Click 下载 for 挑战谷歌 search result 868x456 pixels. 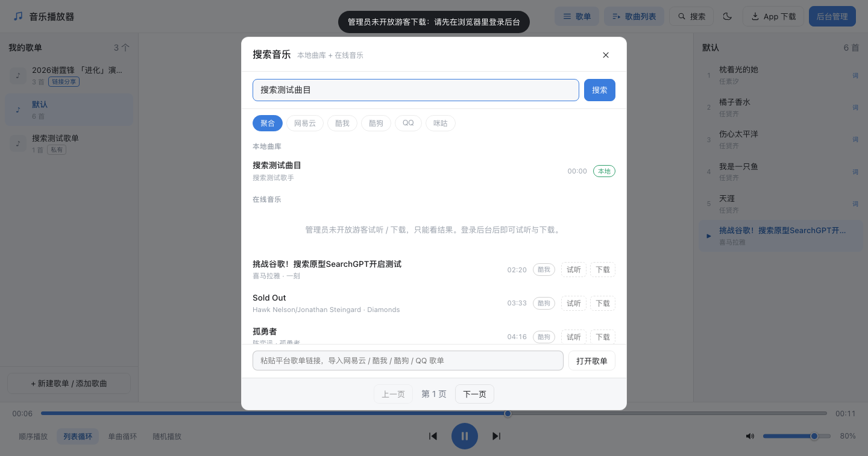click(x=603, y=269)
